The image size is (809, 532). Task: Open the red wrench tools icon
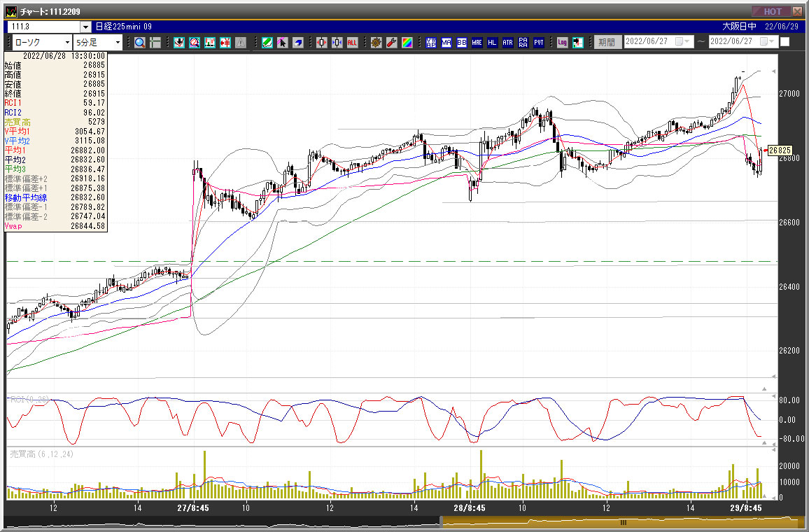392,42
